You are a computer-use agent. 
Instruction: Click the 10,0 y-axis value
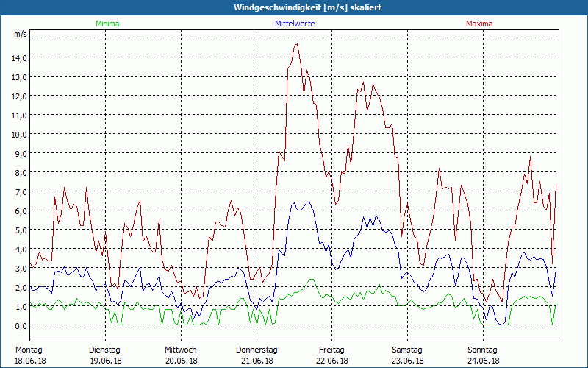(19, 134)
